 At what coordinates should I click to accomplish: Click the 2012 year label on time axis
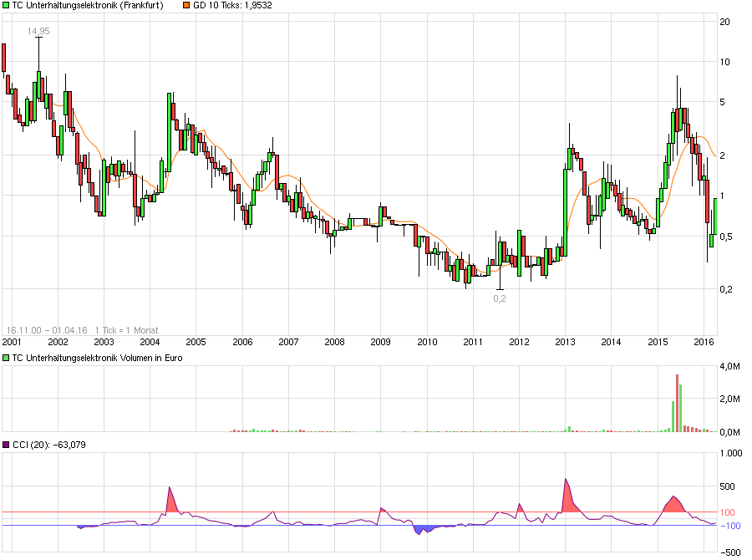[x=519, y=342]
